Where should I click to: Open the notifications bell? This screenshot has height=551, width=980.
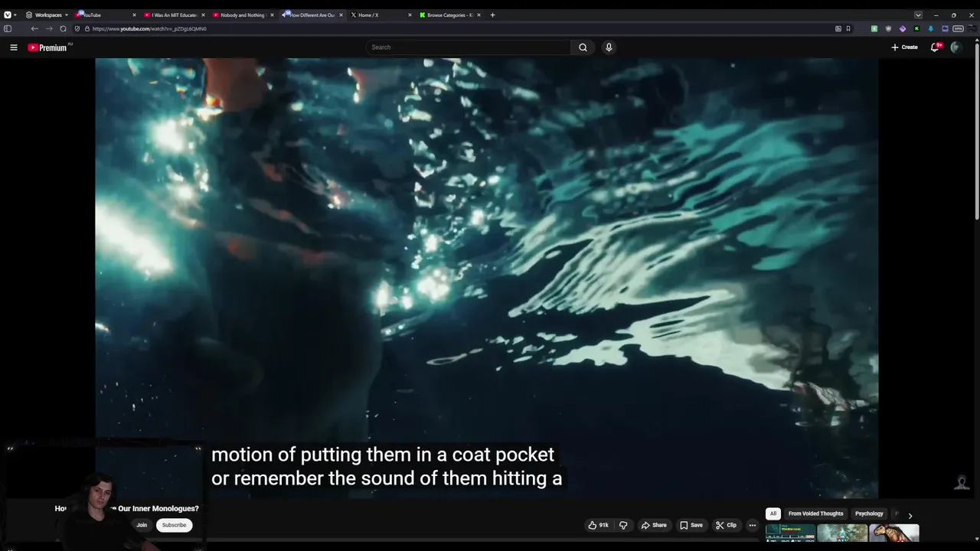pos(935,47)
